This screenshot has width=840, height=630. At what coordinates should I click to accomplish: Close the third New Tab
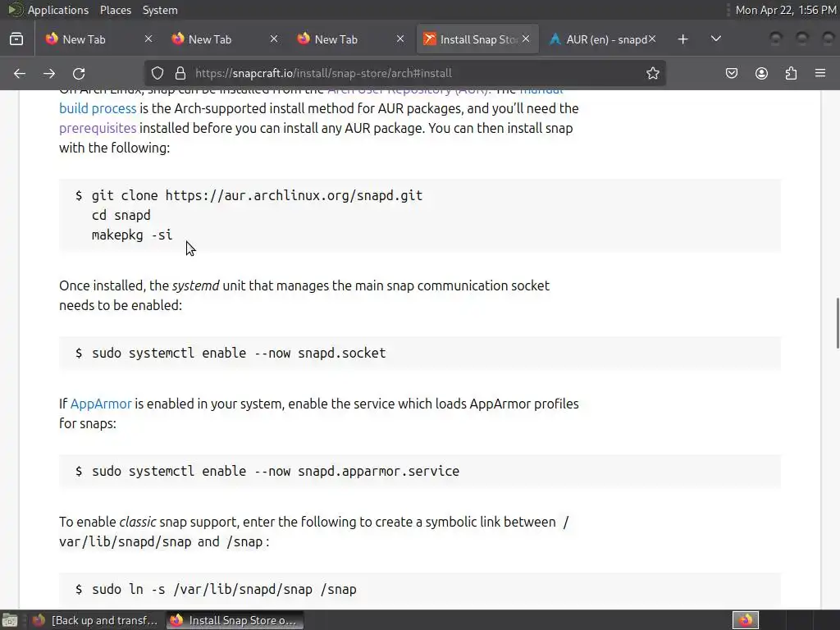pyautogui.click(x=400, y=39)
